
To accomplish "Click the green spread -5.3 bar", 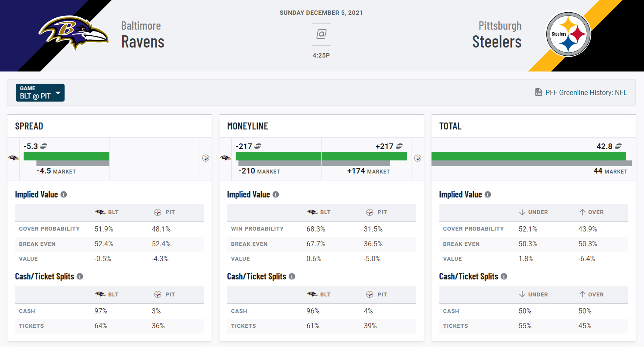I will pyautogui.click(x=66, y=156).
